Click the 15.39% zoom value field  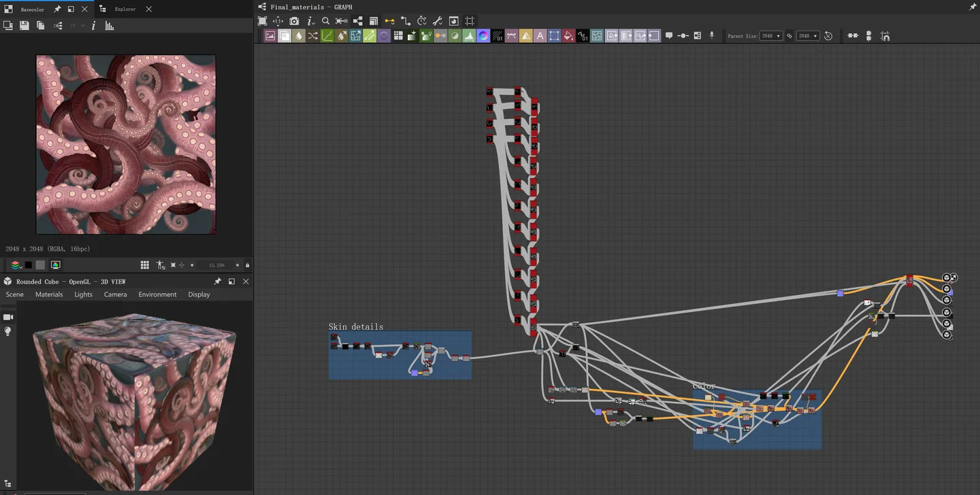[x=216, y=265]
